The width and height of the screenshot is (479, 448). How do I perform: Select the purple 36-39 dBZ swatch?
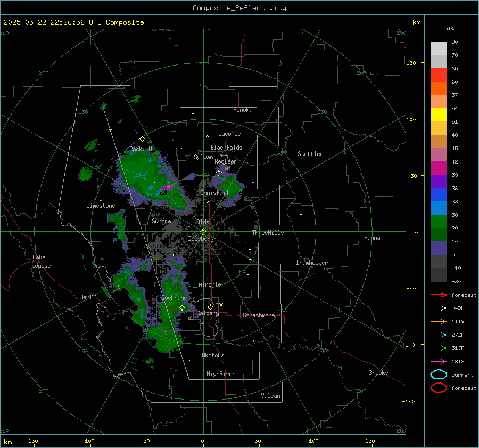[x=439, y=181]
